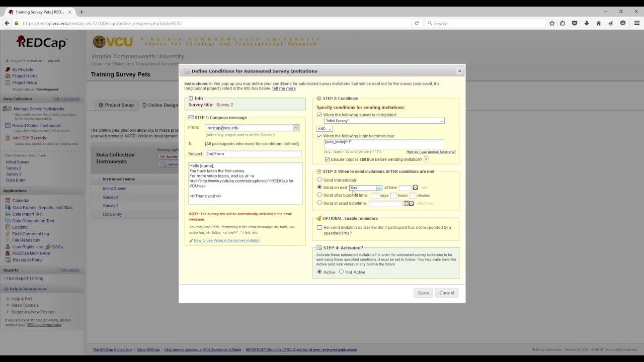Switch to Online Designer tab

click(x=159, y=105)
